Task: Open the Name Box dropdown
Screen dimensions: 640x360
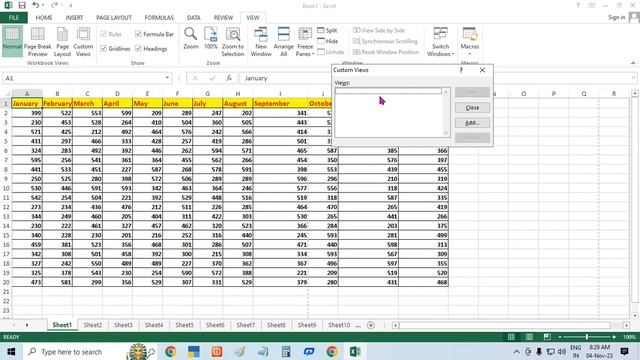Action: [167, 78]
